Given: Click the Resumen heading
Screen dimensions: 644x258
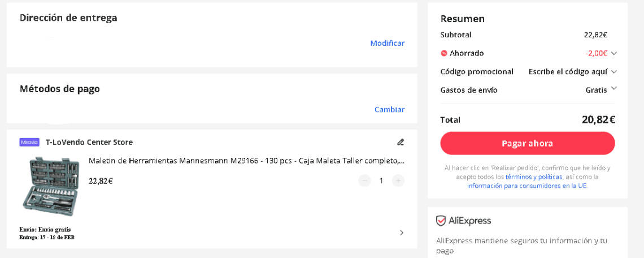Looking at the screenshot, I should [x=463, y=19].
